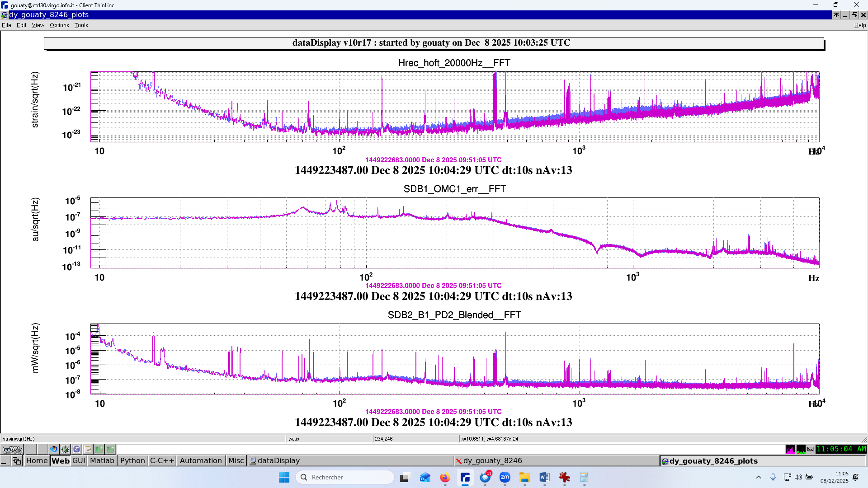Open the IceWM start menu button
This screenshot has height=488, width=868.
12,449
